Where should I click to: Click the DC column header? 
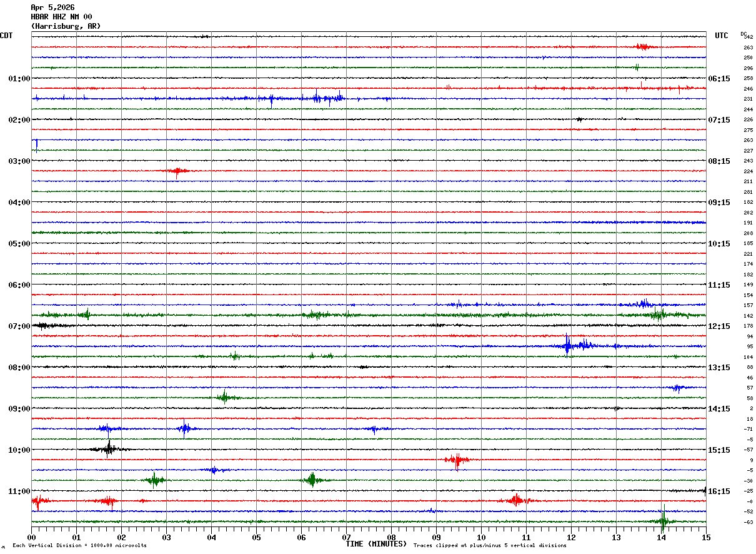tap(744, 34)
